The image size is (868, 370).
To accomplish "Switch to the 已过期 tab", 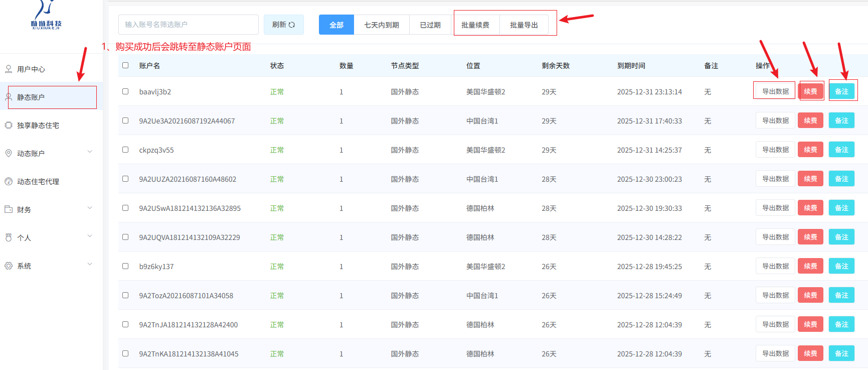I will [430, 25].
